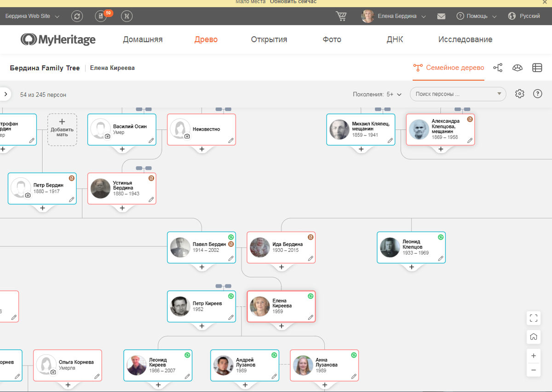
Task: Open Поколения 5+ generations dropdown
Action: click(x=377, y=94)
